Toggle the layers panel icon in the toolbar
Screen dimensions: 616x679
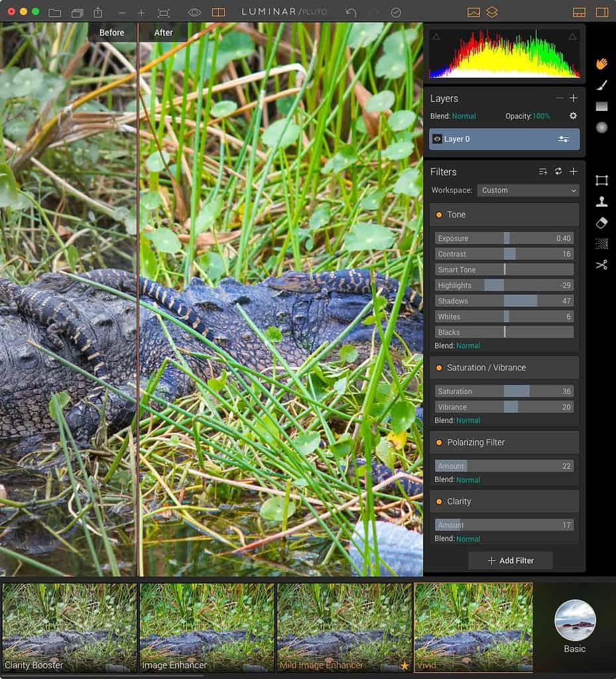(x=492, y=12)
